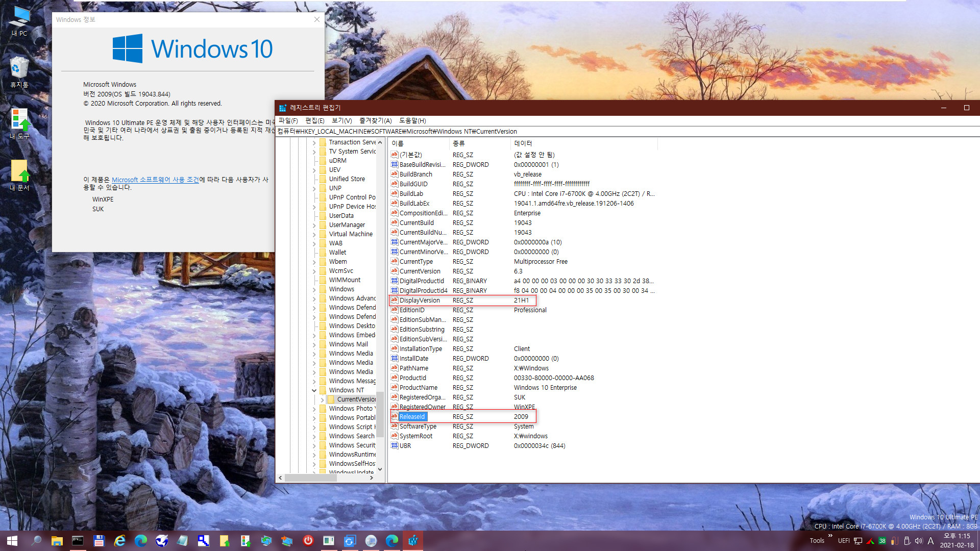Select the ReleaseId registry value
The image size is (980, 551).
(412, 417)
